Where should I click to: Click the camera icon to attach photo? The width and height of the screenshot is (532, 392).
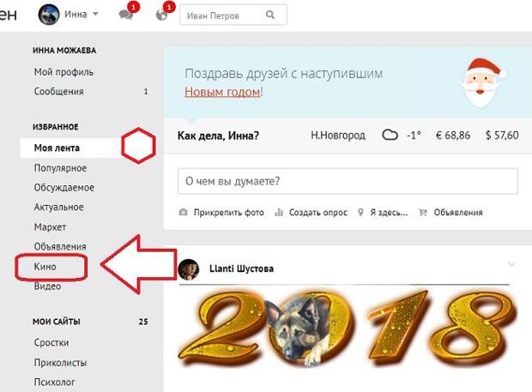click(184, 212)
